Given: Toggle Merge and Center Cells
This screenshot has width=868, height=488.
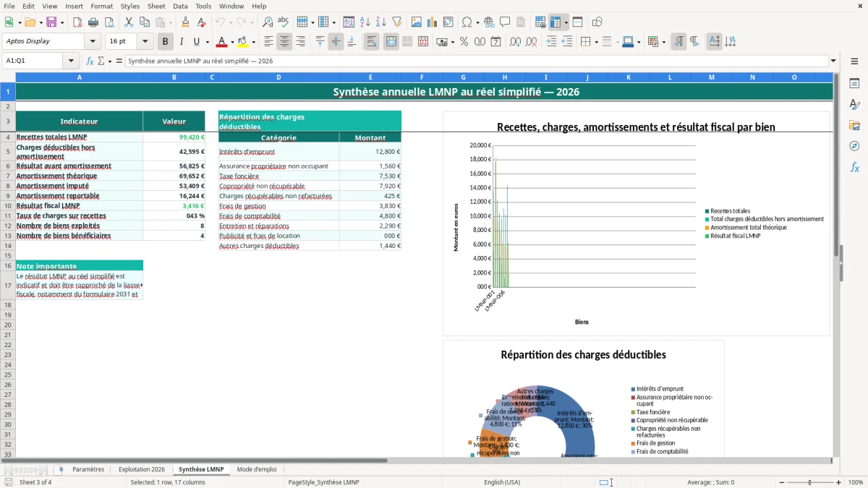Looking at the screenshot, I should [391, 42].
